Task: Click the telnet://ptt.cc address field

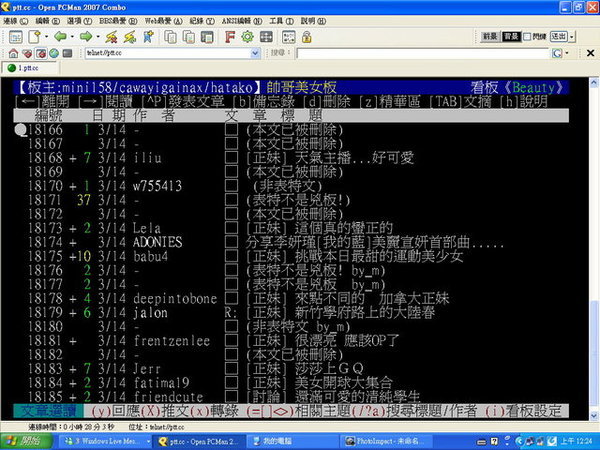Action: pos(168,53)
